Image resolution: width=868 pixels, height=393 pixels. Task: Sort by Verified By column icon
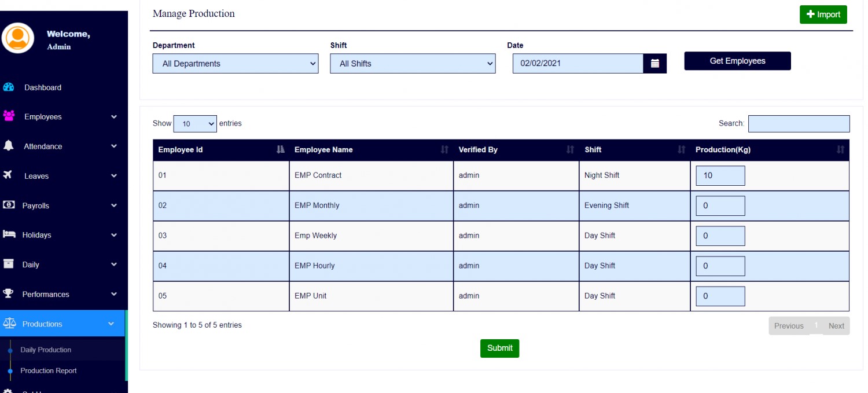pos(570,150)
